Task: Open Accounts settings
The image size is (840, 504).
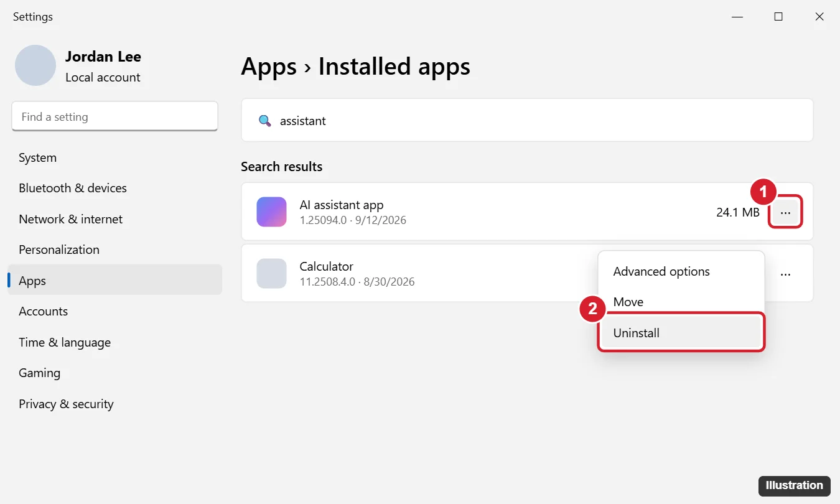Action: tap(114, 311)
